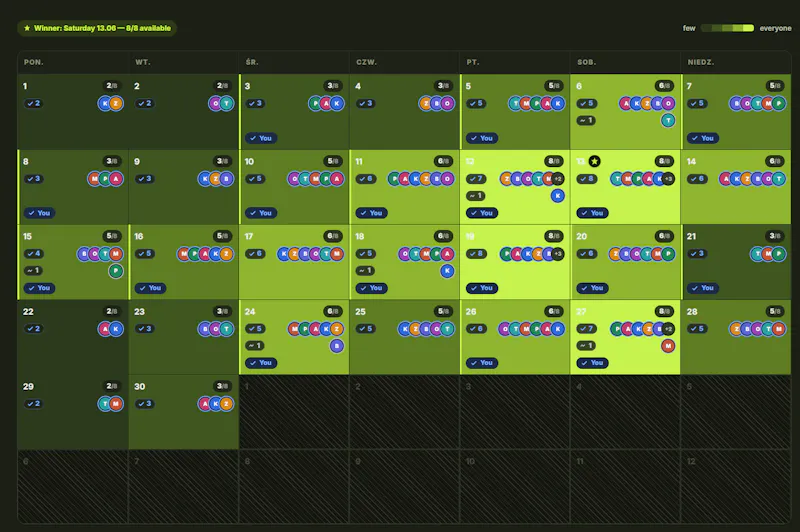Click the 'few' legend label
The height and width of the screenshot is (532, 800).
click(689, 28)
